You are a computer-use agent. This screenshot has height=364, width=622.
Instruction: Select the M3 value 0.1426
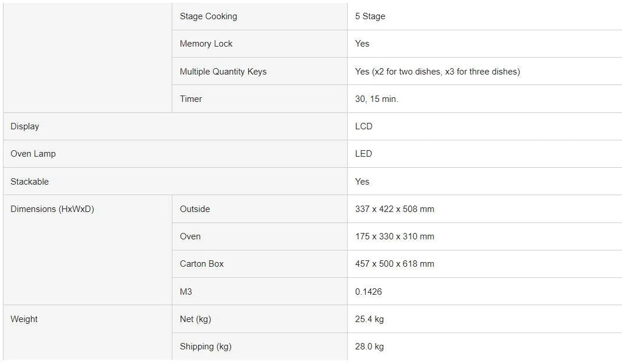click(369, 292)
